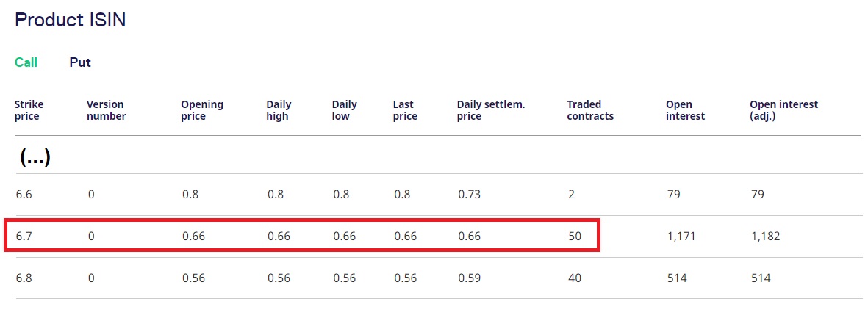Switch to the Call tab
Image resolution: width=868 pixels, height=310 pixels.
(x=26, y=62)
